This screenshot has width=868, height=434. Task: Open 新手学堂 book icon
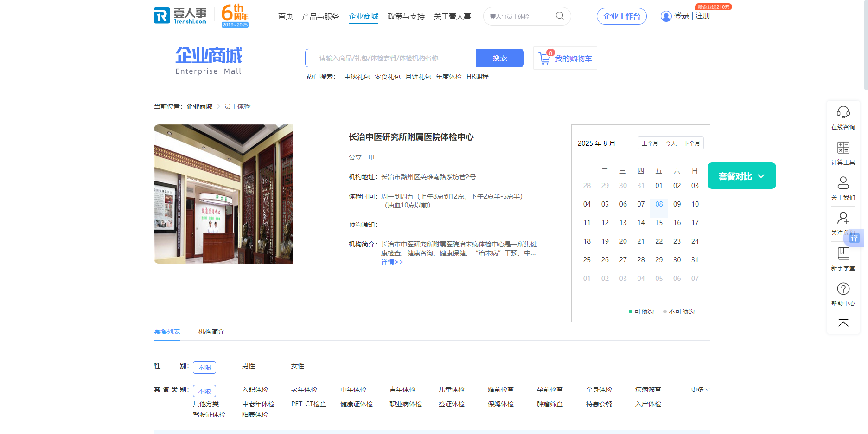(843, 253)
